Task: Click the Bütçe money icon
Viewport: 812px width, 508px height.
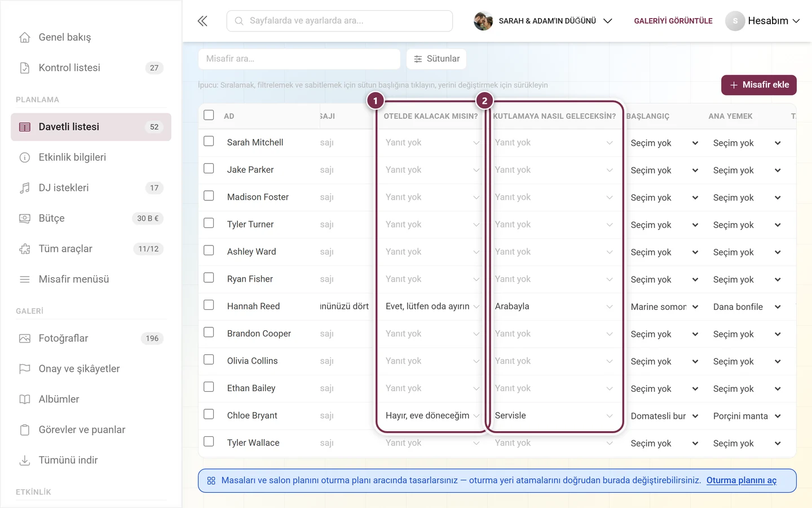Action: pyautogui.click(x=25, y=218)
